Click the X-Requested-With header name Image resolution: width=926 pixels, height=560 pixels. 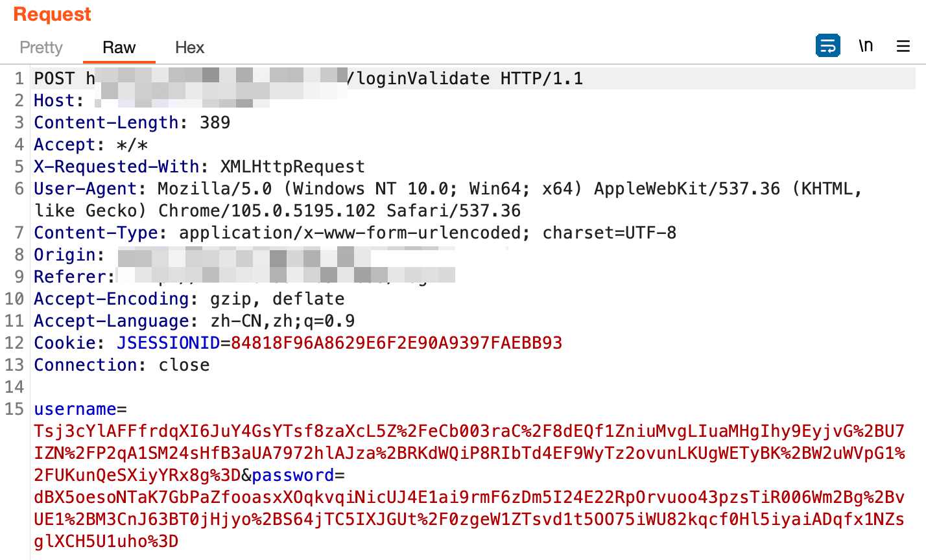click(x=116, y=167)
